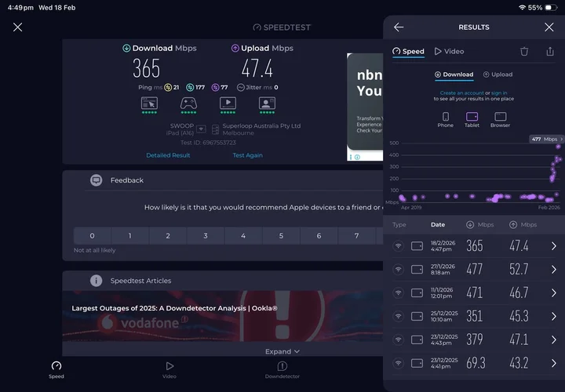Tap the video conferencing quality icon
Screen dimensions: 565x392
click(267, 103)
